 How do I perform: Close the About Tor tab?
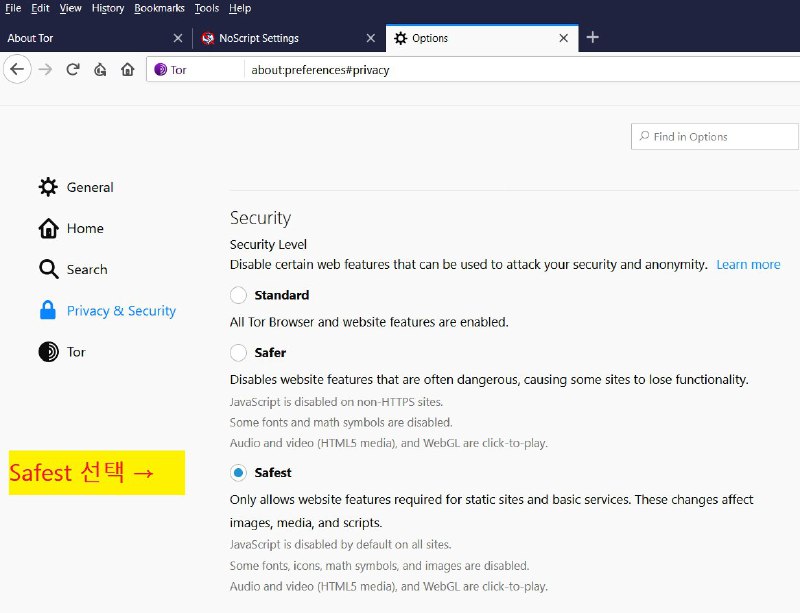(178, 38)
